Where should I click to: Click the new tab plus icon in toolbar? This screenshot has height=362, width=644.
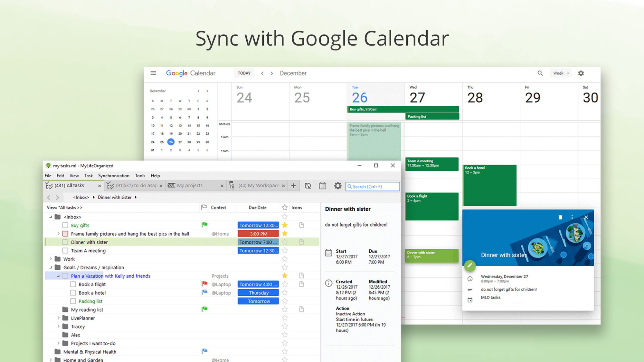pyautogui.click(x=293, y=185)
